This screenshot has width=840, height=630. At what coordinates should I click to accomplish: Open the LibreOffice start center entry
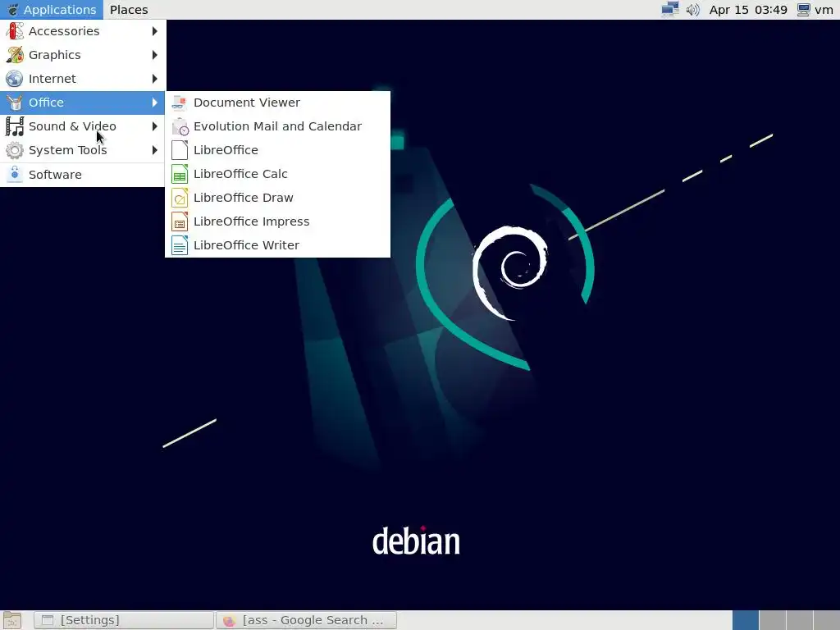coord(277,150)
